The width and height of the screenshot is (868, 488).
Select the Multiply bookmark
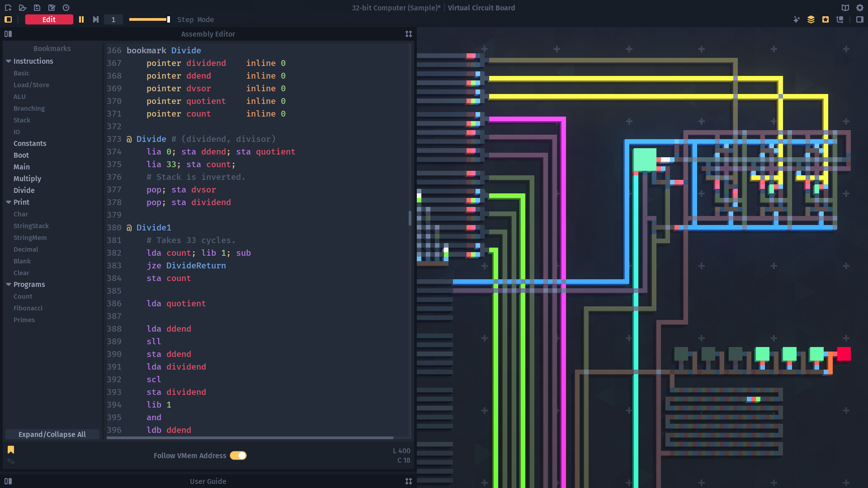(27, 178)
